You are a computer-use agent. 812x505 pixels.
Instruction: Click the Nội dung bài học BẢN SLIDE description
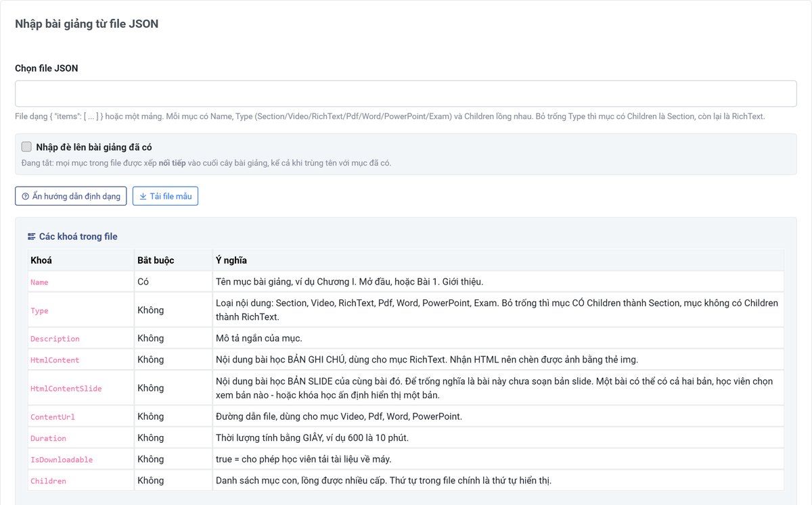point(495,388)
